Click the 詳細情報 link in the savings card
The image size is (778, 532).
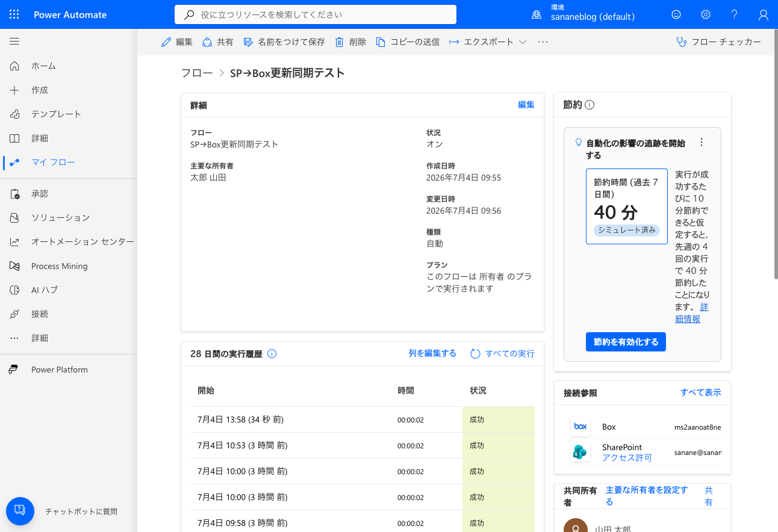point(692,313)
